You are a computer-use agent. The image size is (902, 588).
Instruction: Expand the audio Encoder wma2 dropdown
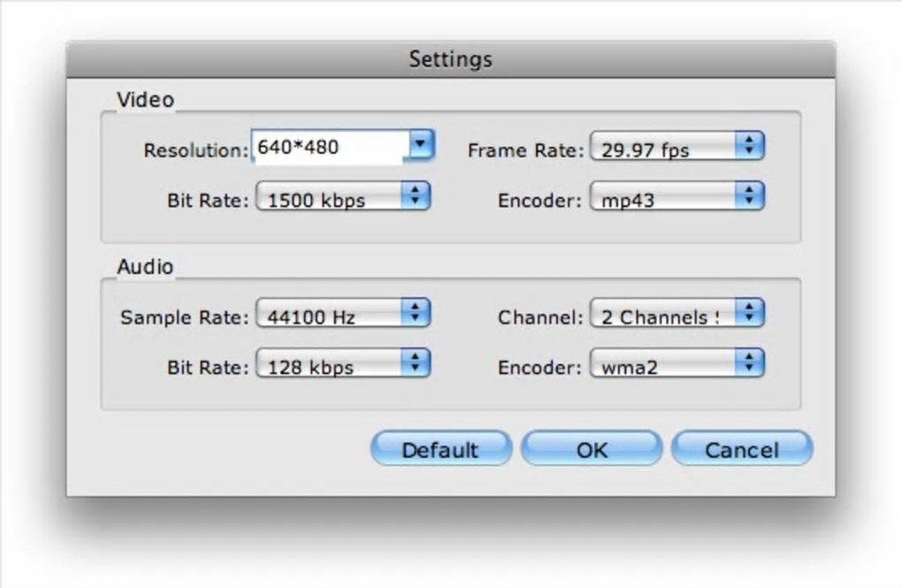pyautogui.click(x=676, y=364)
